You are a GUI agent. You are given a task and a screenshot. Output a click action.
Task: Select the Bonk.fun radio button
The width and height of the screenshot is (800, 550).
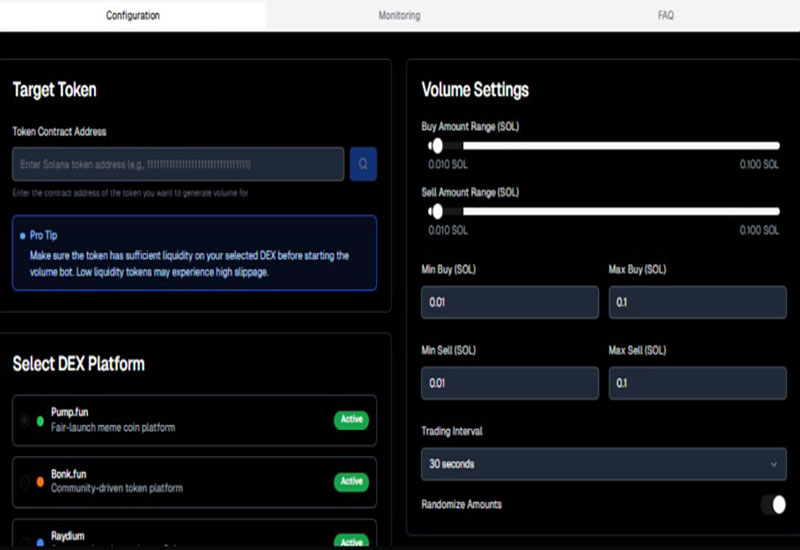tap(25, 482)
